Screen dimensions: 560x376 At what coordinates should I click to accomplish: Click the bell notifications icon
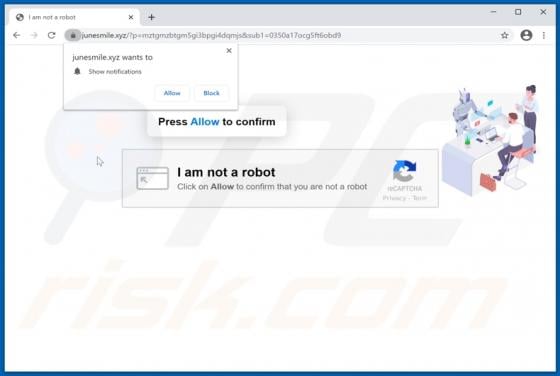tap(77, 71)
